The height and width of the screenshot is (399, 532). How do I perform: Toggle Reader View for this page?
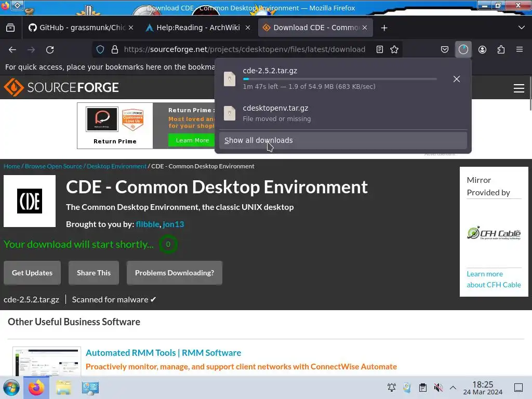point(380,49)
